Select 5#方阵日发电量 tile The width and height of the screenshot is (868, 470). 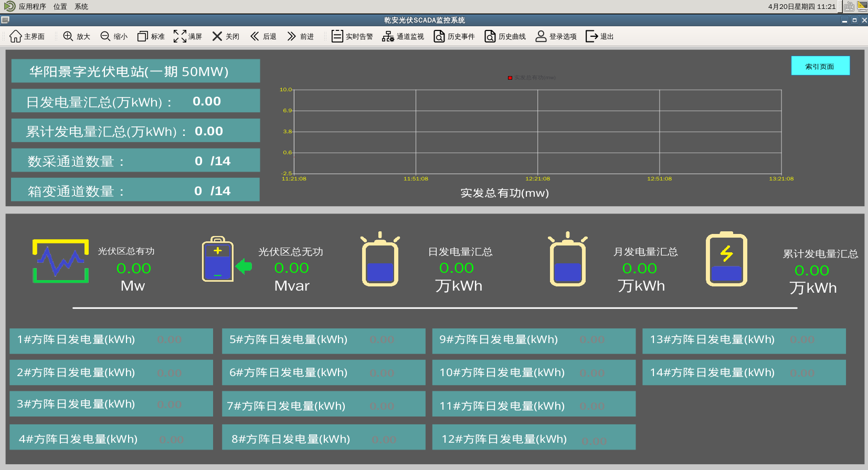coord(324,340)
